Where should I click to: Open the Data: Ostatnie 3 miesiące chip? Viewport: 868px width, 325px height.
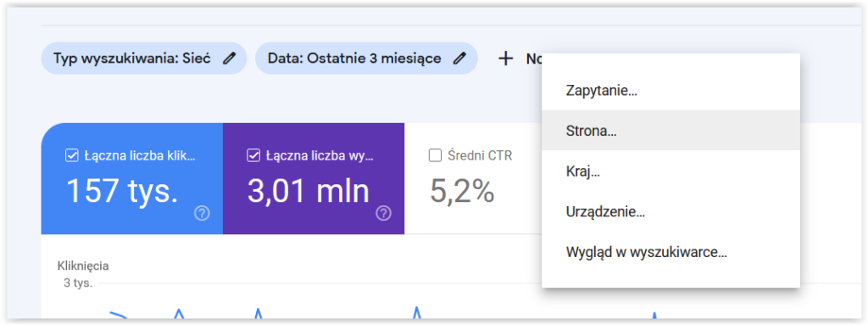click(x=366, y=59)
